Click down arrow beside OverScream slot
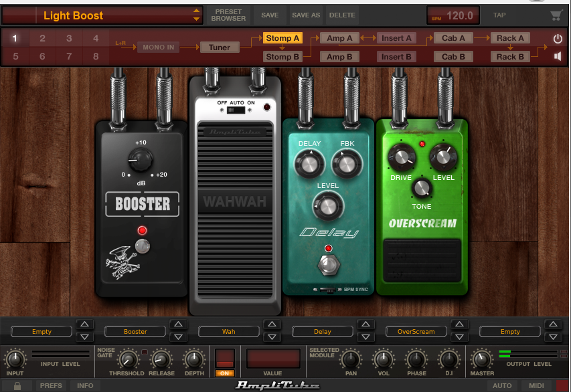This screenshot has height=392, width=571. tap(459, 337)
